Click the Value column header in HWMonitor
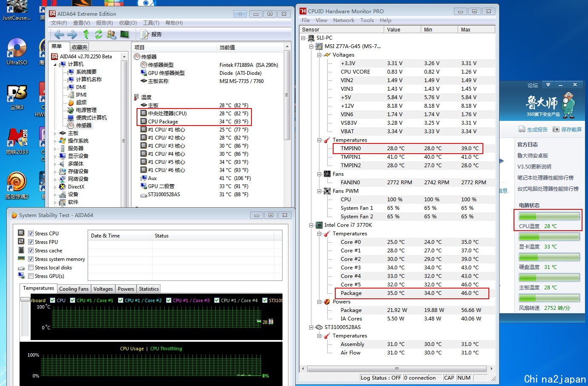 [402, 29]
